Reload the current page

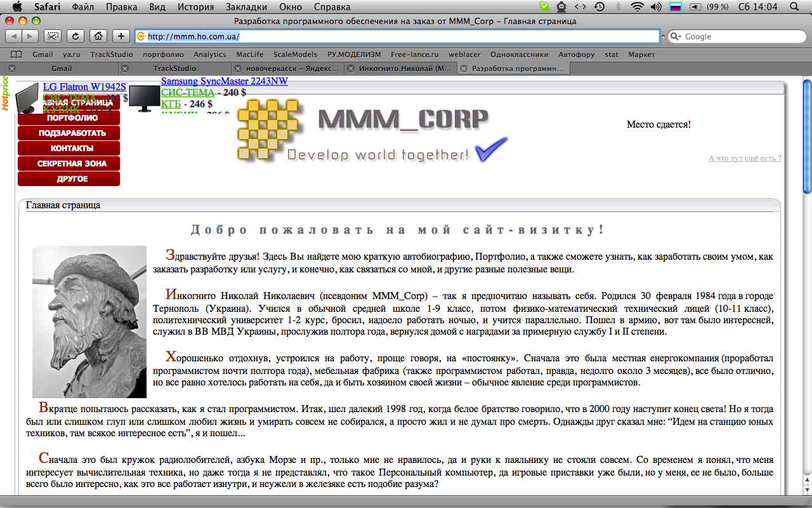pyautogui.click(x=75, y=36)
